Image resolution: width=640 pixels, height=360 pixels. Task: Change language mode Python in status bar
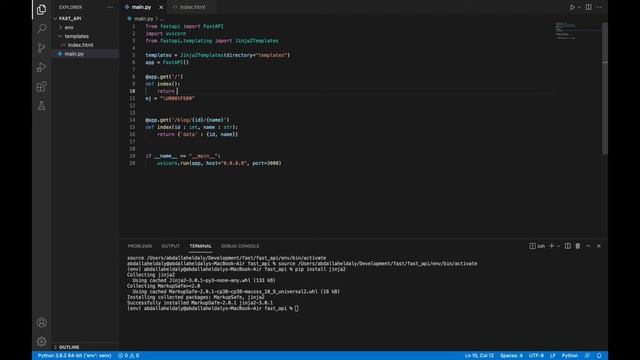(569, 356)
